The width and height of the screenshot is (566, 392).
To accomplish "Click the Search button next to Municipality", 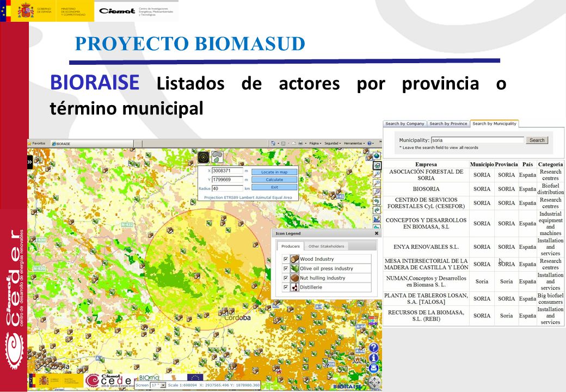I will point(537,140).
